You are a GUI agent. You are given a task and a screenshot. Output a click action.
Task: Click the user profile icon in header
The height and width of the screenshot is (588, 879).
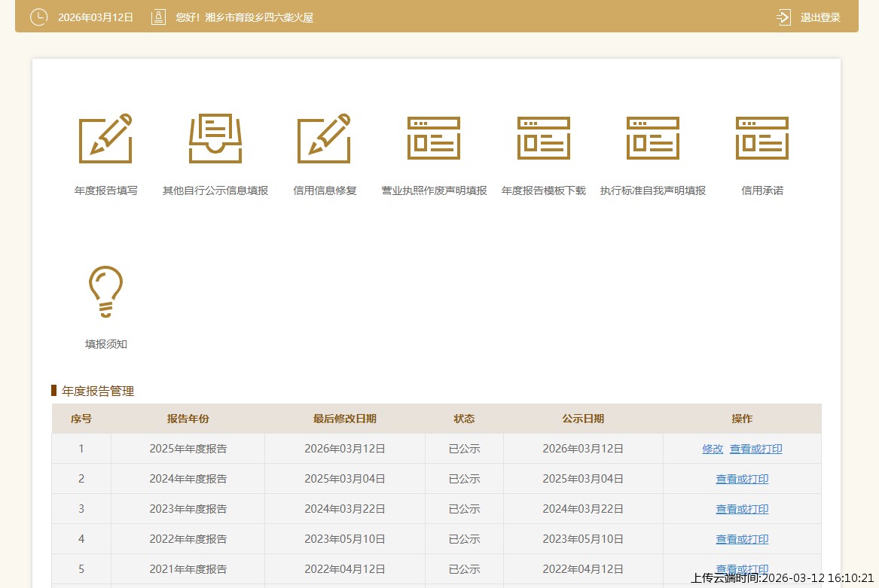pyautogui.click(x=158, y=17)
